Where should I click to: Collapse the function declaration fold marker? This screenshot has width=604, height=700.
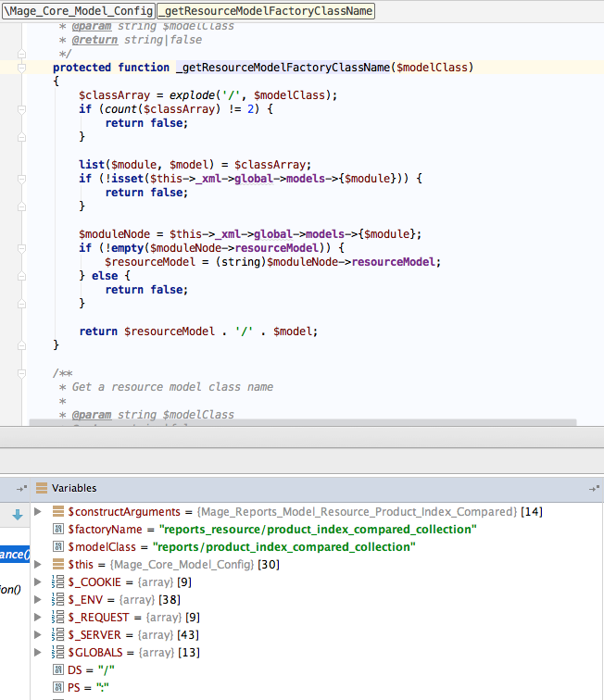pyautogui.click(x=21, y=68)
